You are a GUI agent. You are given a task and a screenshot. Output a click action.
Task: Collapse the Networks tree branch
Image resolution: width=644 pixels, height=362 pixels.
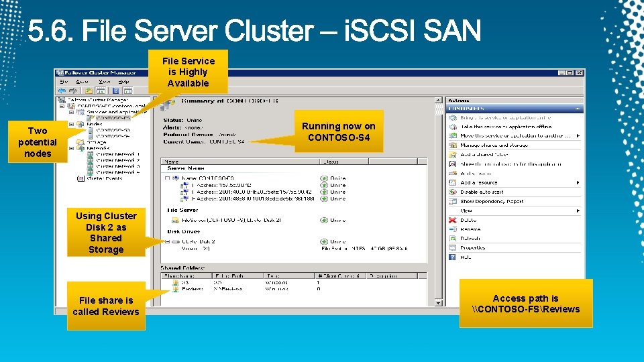[71, 148]
